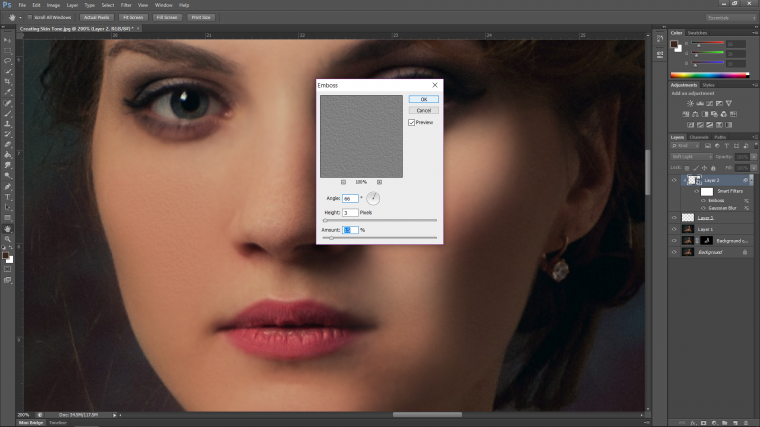
Task: Select the Move tool
Action: click(x=7, y=40)
